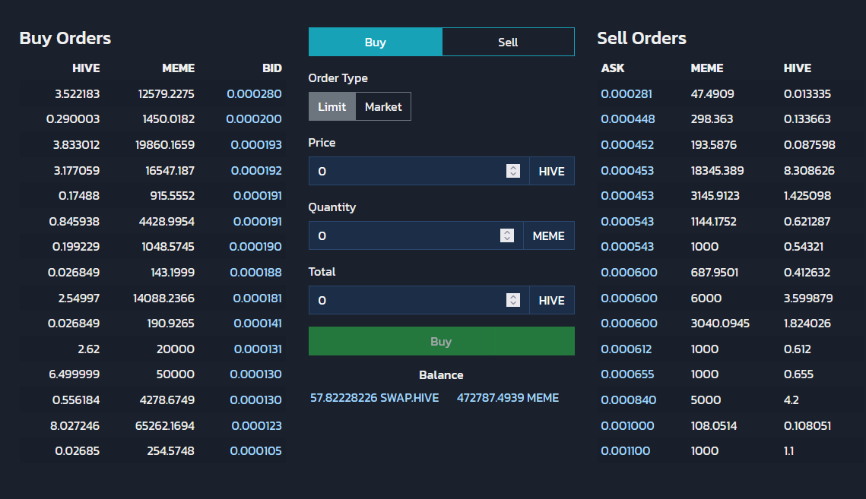866x499 pixels.
Task: Select bid price 0.000181
Action: click(x=257, y=298)
